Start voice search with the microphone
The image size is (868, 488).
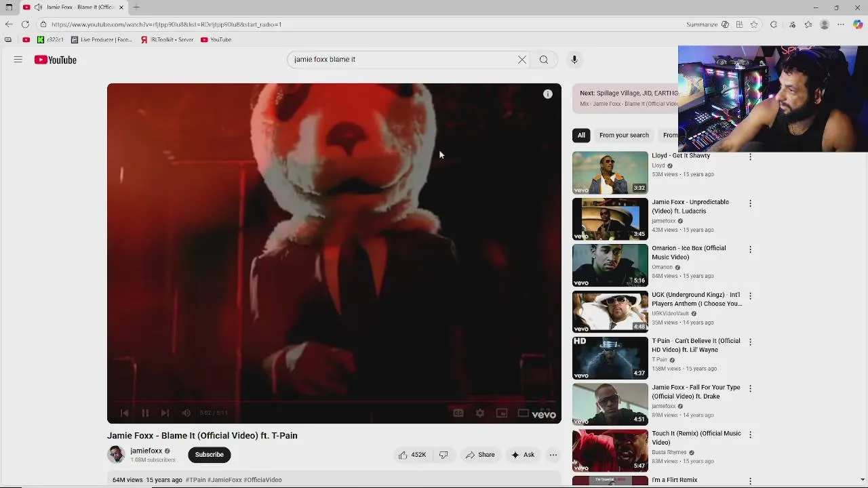[x=574, y=60]
